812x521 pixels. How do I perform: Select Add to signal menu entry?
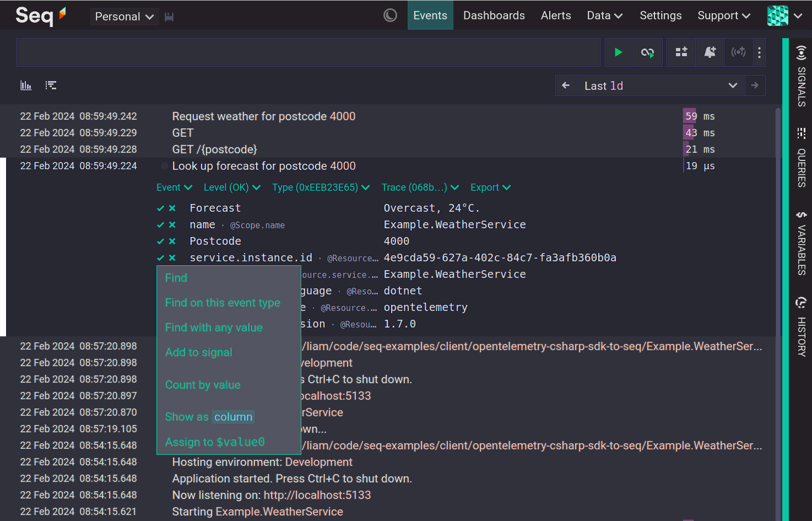(x=199, y=352)
